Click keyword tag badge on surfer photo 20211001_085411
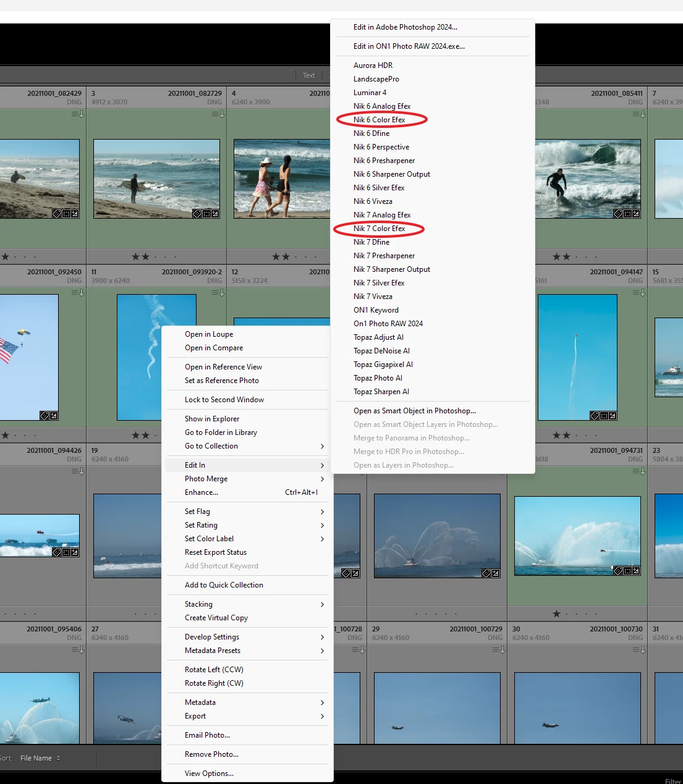This screenshot has width=683, height=784. click(618, 214)
